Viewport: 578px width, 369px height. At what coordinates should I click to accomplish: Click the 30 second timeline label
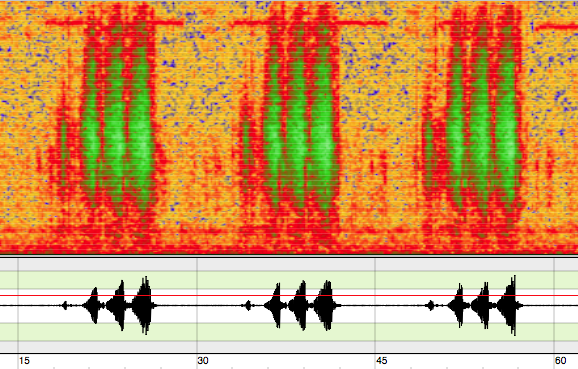tap(203, 361)
